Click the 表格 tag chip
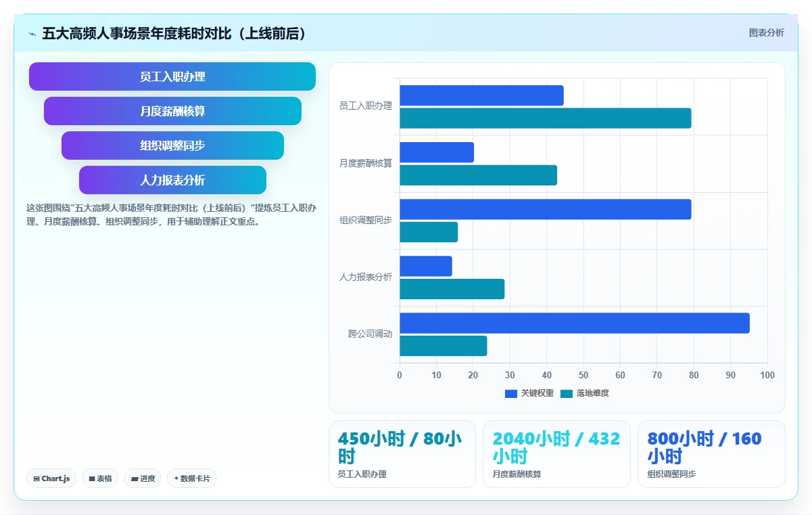 coord(100,478)
